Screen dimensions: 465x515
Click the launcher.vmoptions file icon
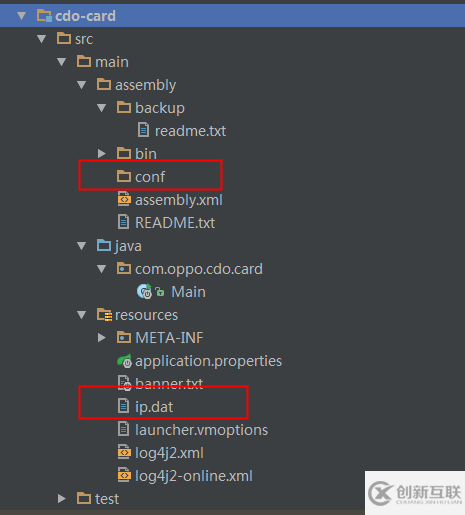point(123,429)
